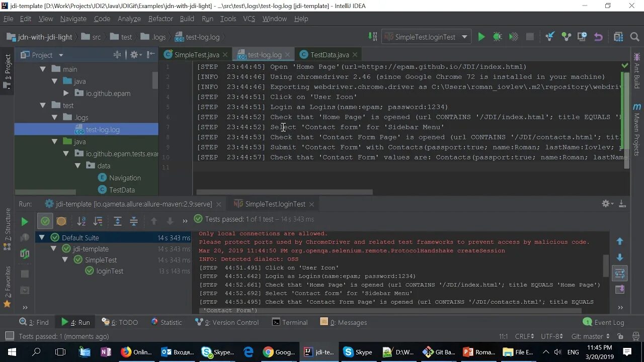Collapse the test folder node

coord(43,105)
